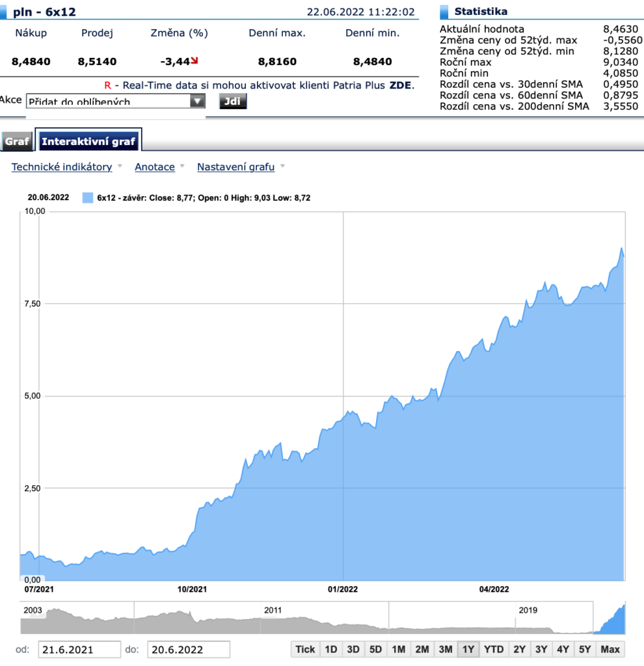644x666 pixels.
Task: Click the Rozdíl cena vs. 200denní SMA row
Action: point(539,107)
